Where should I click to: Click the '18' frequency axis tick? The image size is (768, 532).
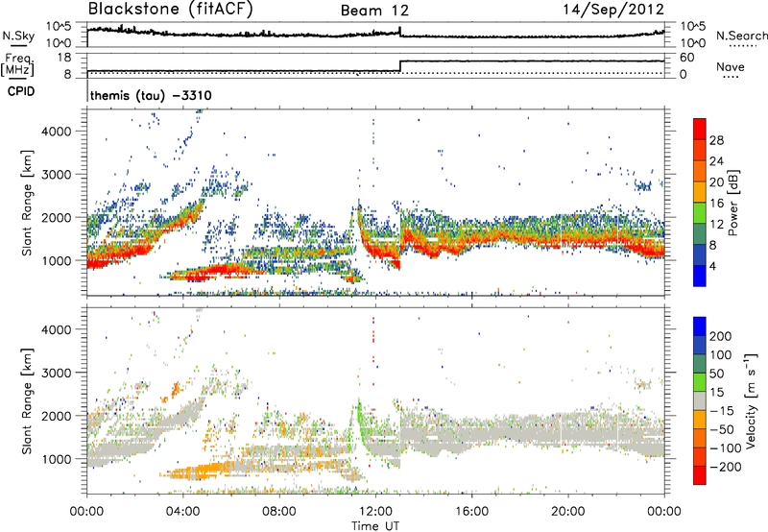coord(64,58)
